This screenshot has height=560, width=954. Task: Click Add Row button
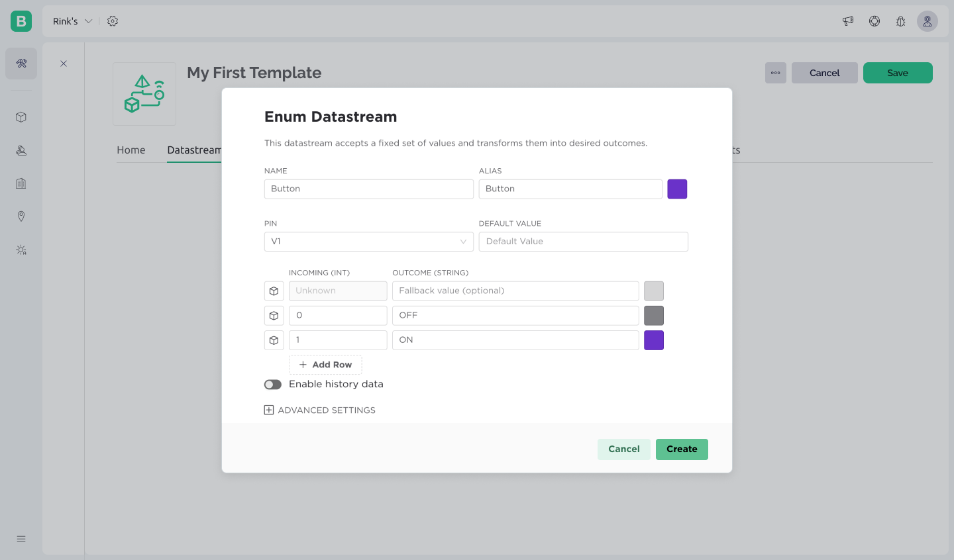(x=325, y=365)
